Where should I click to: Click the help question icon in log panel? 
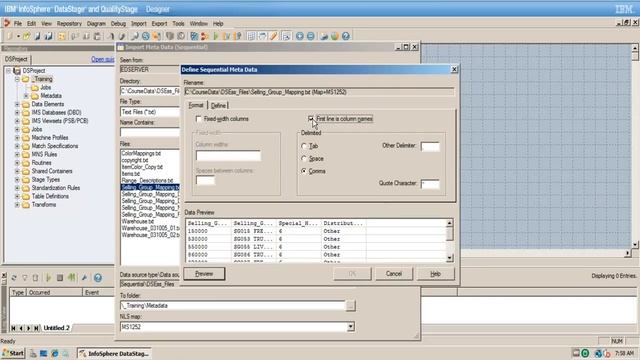98,278
